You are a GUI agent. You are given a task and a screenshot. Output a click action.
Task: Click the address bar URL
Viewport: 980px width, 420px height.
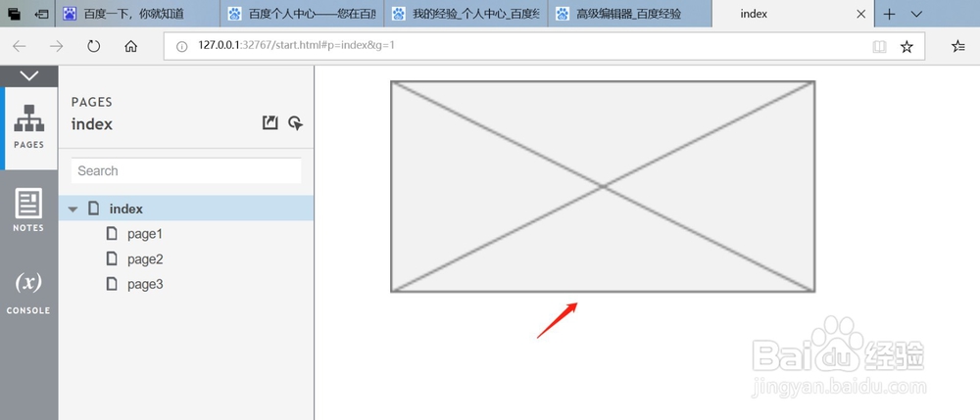point(296,46)
